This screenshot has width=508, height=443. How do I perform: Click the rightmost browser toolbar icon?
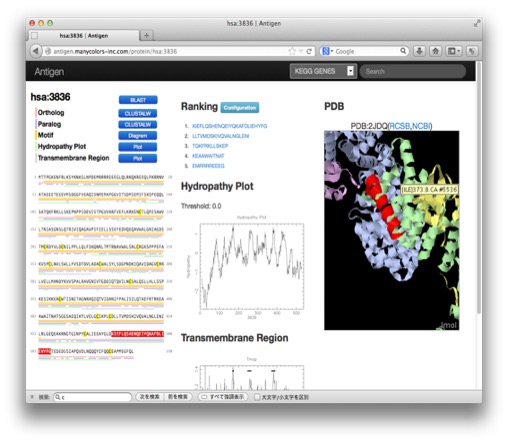(x=472, y=51)
